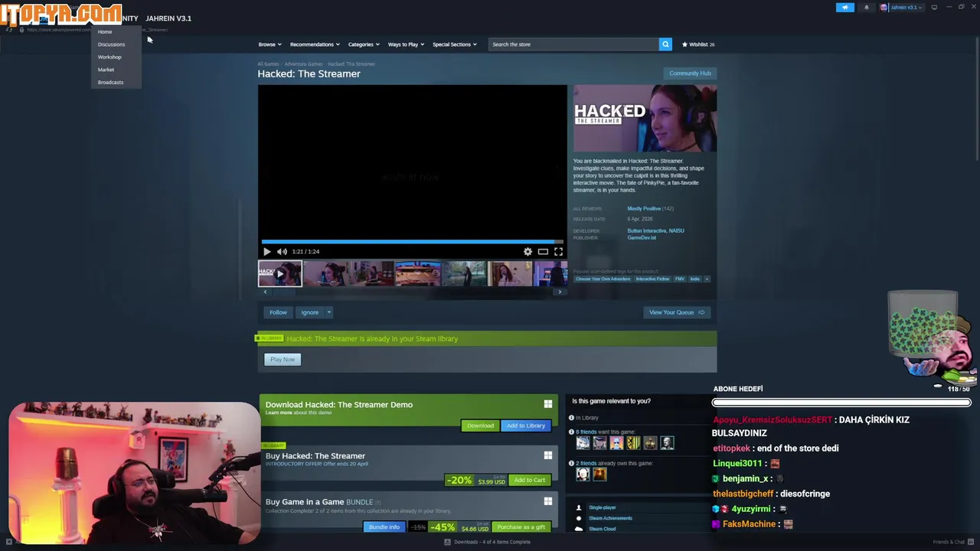Open Friends & Chat in the status bar
980x551 pixels.
[x=952, y=542]
